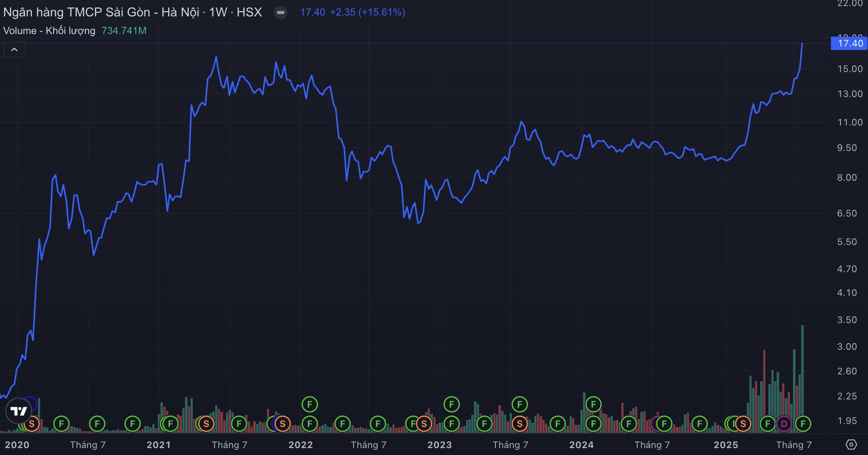Click the upper F marker above 2024
This screenshot has height=455, width=868.
click(x=593, y=405)
